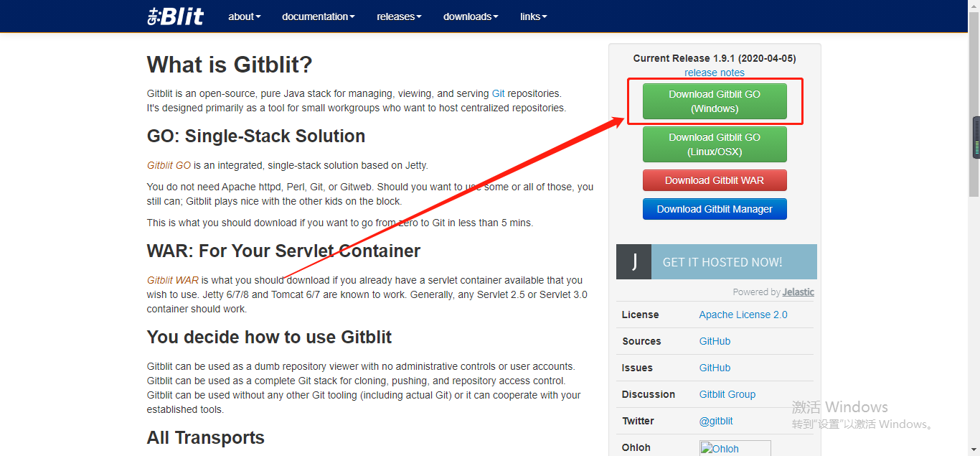Click the GO: Single-Stack Solution heading
The image size is (980, 456).
pos(256,136)
